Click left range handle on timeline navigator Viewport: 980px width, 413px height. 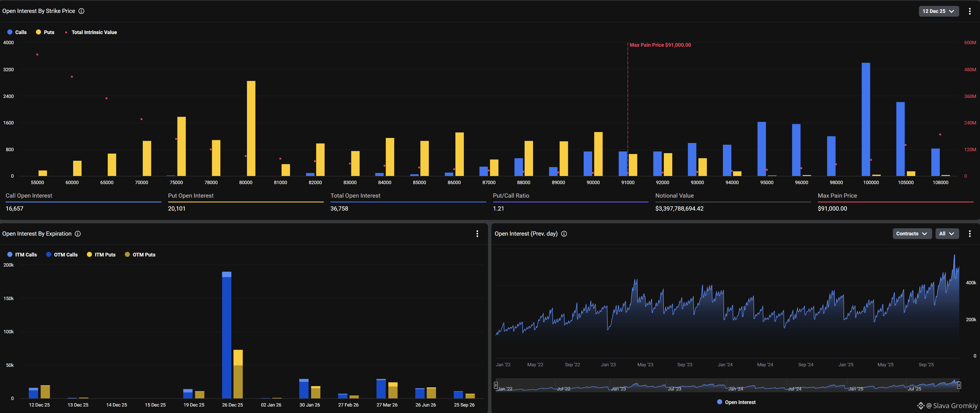click(x=496, y=385)
